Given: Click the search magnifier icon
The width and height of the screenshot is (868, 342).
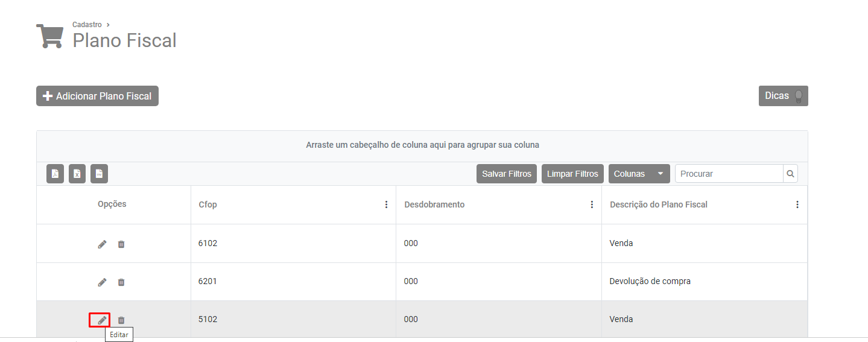Looking at the screenshot, I should pyautogui.click(x=790, y=174).
